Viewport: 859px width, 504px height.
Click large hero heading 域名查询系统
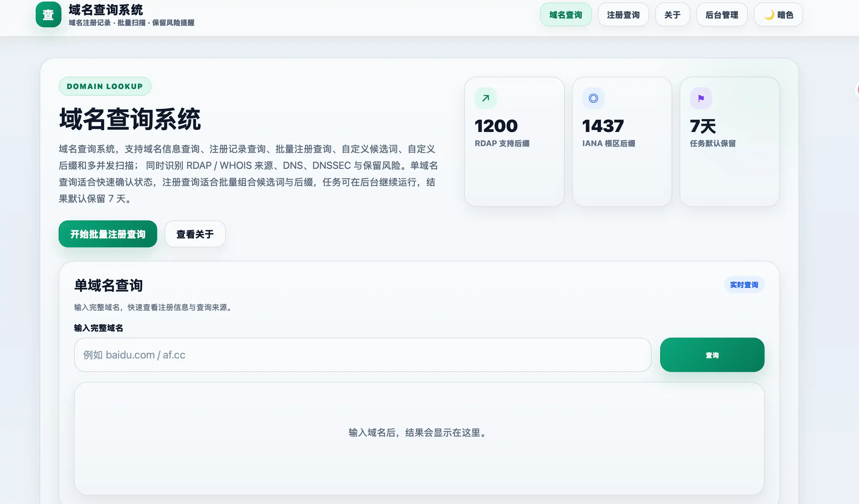click(x=130, y=119)
